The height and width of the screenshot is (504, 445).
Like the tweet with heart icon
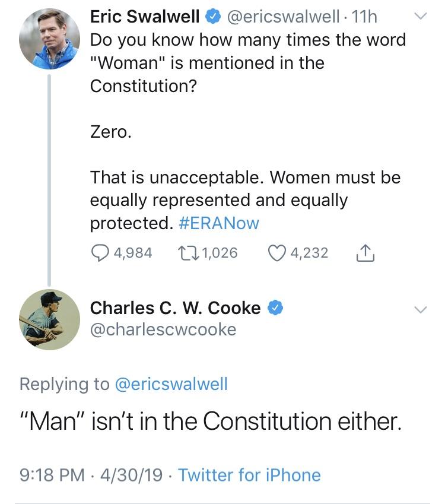pyautogui.click(x=277, y=253)
